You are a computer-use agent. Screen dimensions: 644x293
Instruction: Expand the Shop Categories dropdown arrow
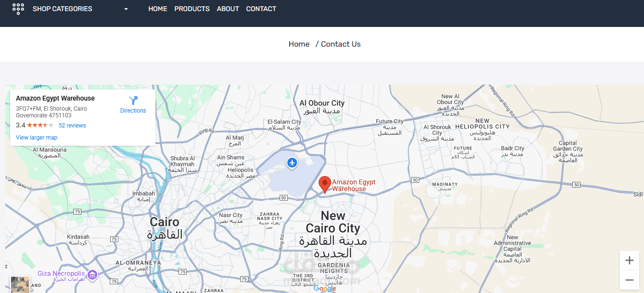pyautogui.click(x=126, y=9)
